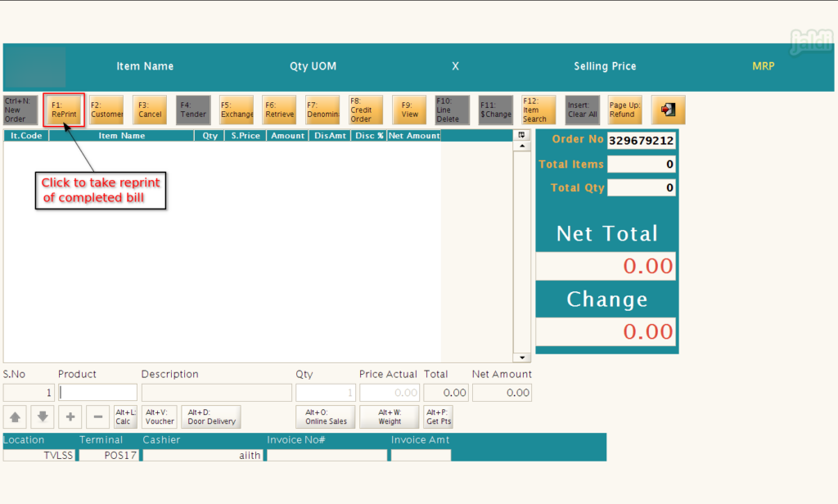
Task: Click F11 $Change button
Action: (x=495, y=110)
